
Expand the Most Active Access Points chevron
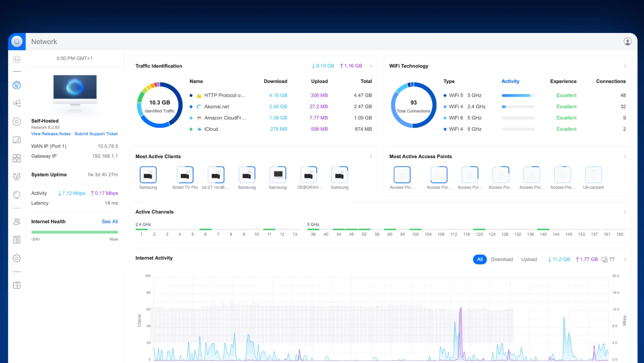coord(625,157)
